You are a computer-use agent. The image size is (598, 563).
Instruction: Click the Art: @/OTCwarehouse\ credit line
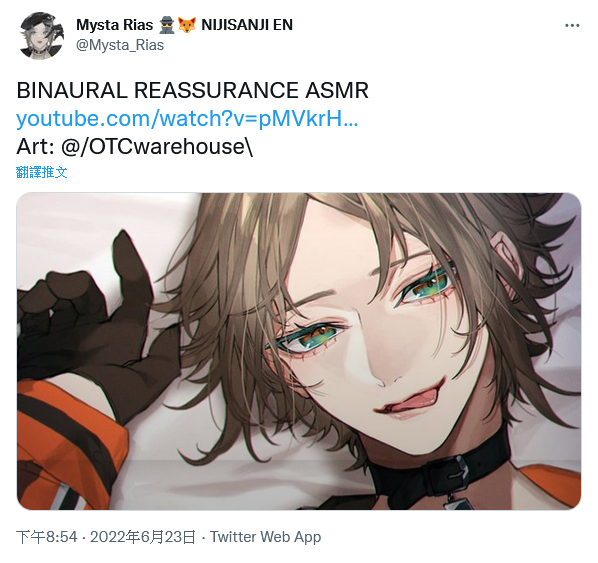(x=135, y=147)
